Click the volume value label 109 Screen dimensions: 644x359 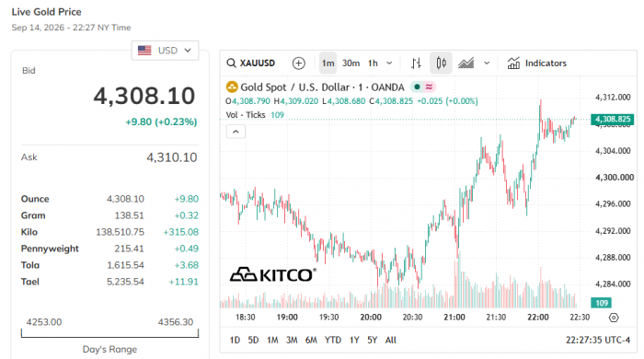point(602,303)
